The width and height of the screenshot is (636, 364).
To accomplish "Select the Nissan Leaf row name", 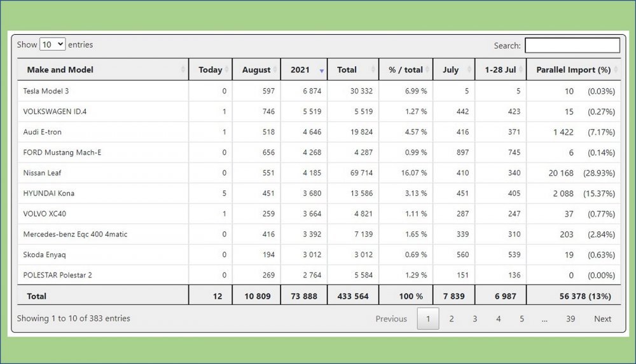I will click(x=42, y=173).
